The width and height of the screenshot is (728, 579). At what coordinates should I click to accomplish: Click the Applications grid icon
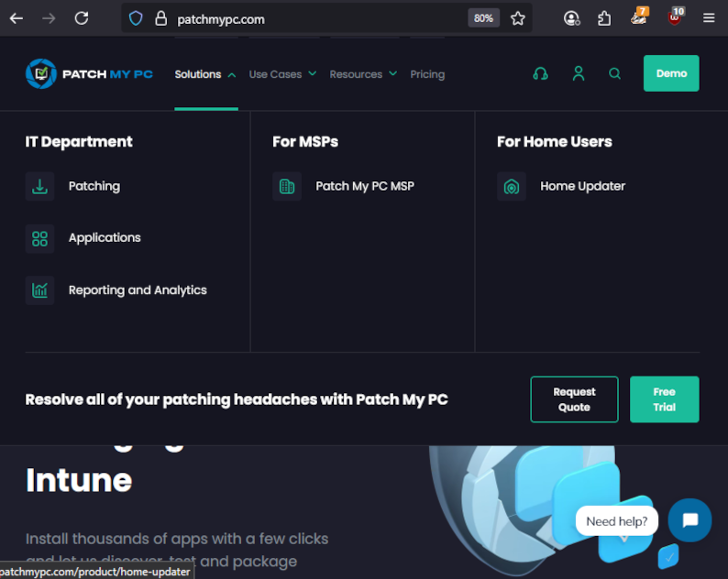[x=40, y=238]
